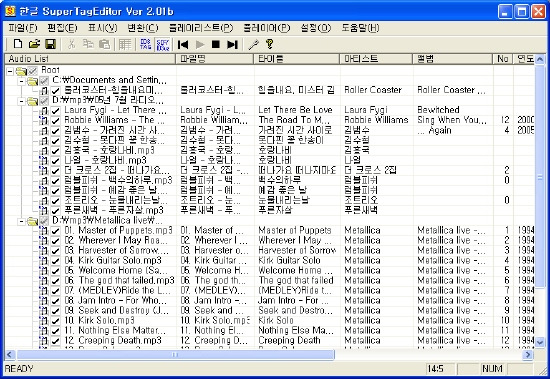Uncheck the Root checkbox
Screen dimensions: 550x379
pos(33,71)
